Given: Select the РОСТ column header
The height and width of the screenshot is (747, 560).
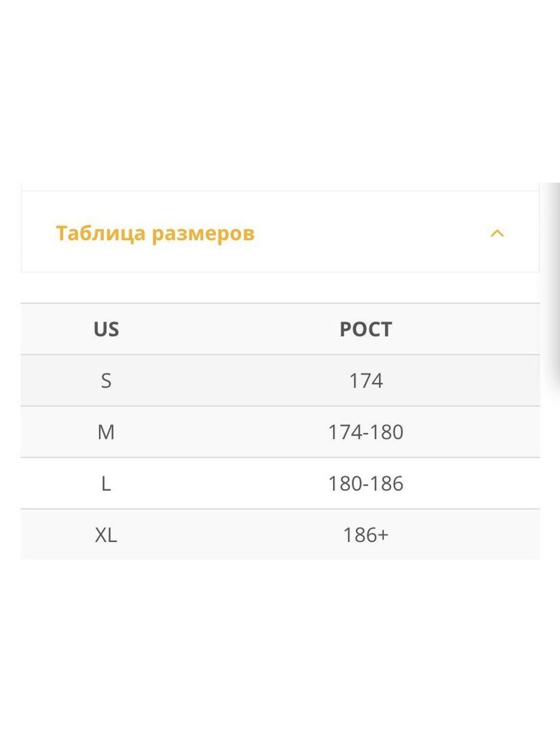Looking at the screenshot, I should [x=366, y=329].
